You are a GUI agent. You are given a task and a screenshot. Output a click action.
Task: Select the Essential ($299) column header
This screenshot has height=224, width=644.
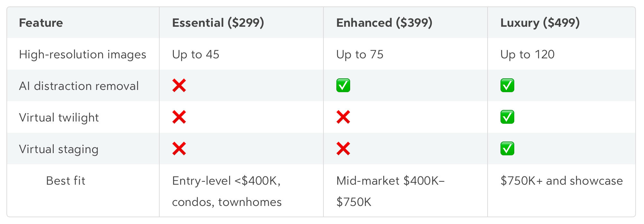pyautogui.click(x=218, y=23)
